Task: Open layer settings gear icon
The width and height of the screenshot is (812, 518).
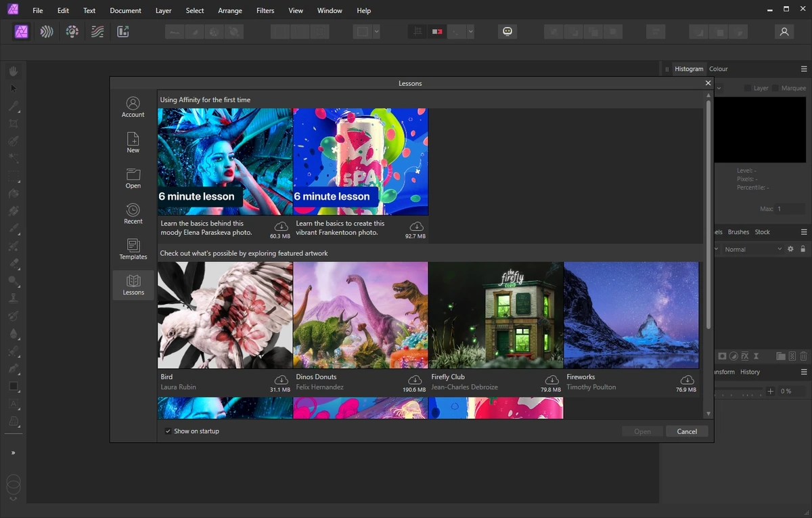Action: pos(790,249)
